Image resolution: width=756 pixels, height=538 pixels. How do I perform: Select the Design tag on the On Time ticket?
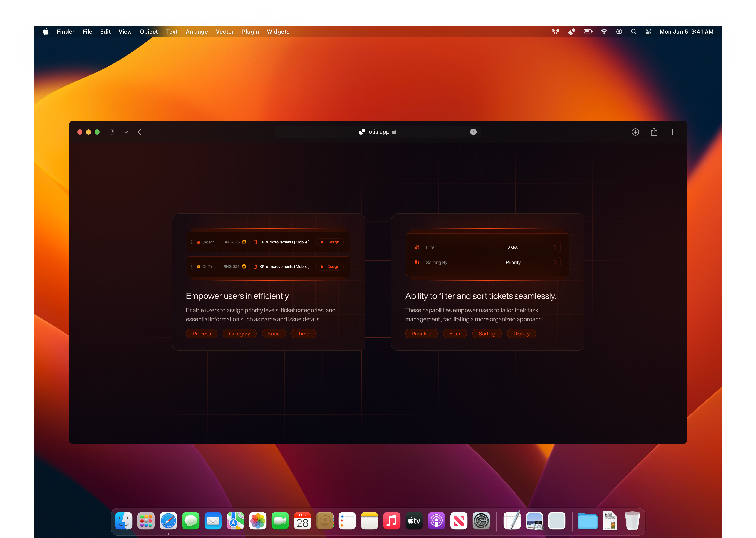[x=330, y=267]
